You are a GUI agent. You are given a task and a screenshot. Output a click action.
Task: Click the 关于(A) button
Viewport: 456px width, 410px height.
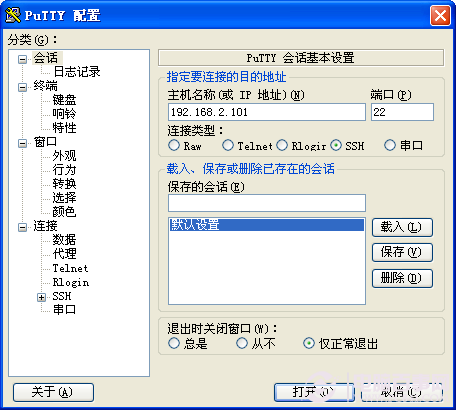[53, 392]
